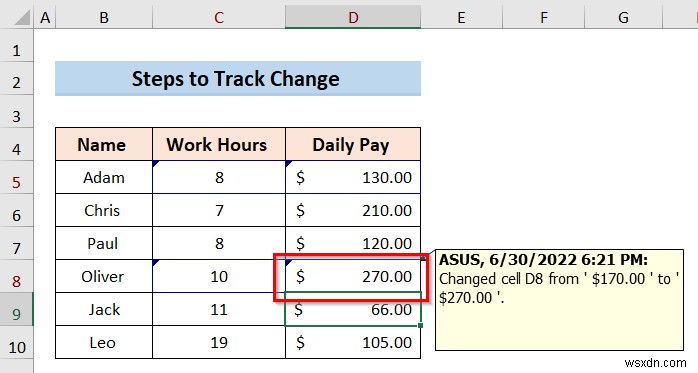Image resolution: width=698 pixels, height=373 pixels.
Task: Click the tracked change comment box for D8
Action: 559,300
